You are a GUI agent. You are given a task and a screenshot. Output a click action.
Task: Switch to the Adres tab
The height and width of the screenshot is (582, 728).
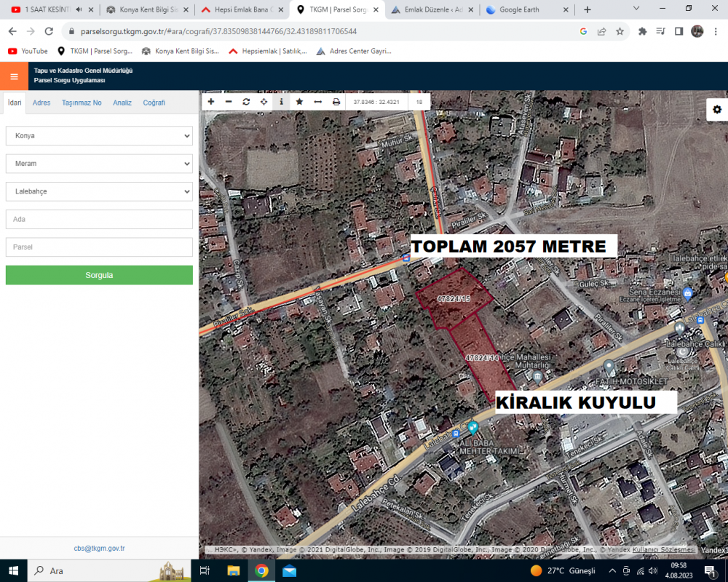[41, 103]
